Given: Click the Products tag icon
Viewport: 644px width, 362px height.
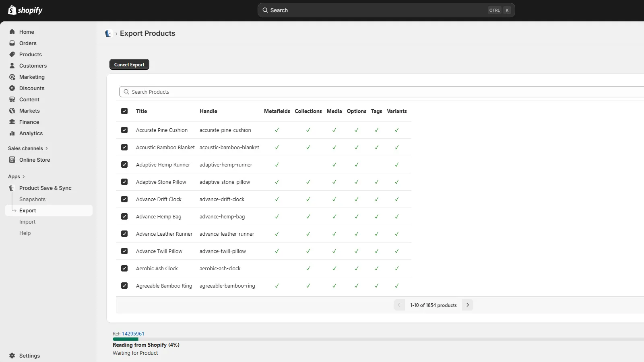Looking at the screenshot, I should (x=12, y=54).
